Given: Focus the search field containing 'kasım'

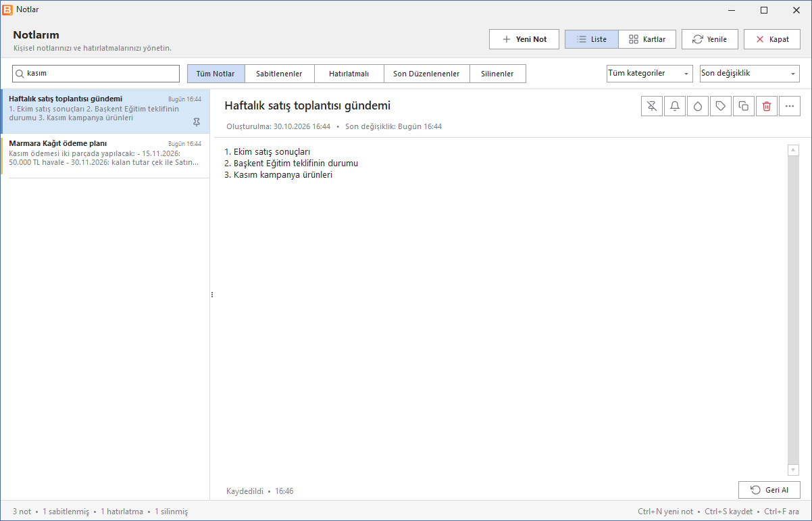Looking at the screenshot, I should click(x=96, y=73).
